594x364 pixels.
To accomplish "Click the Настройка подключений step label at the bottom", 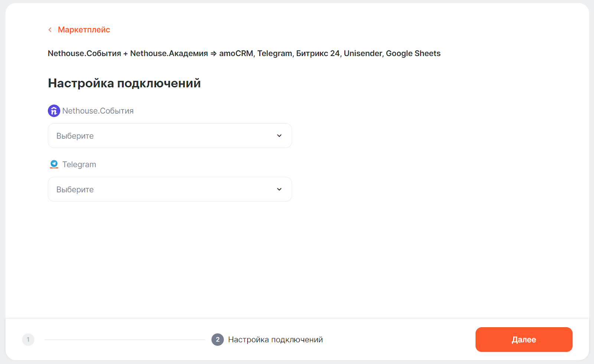I will pyautogui.click(x=275, y=340).
